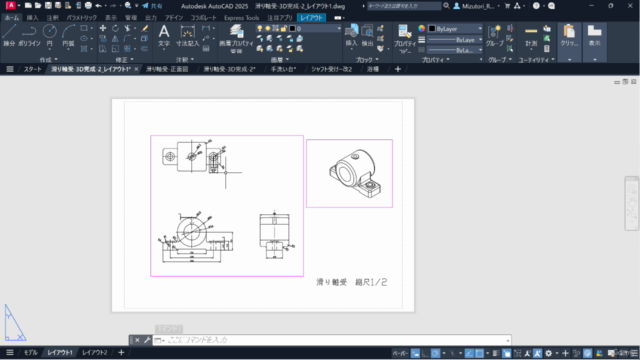
Task: Click the Copy tool in the Modify panel
Action: (x=103, y=38)
